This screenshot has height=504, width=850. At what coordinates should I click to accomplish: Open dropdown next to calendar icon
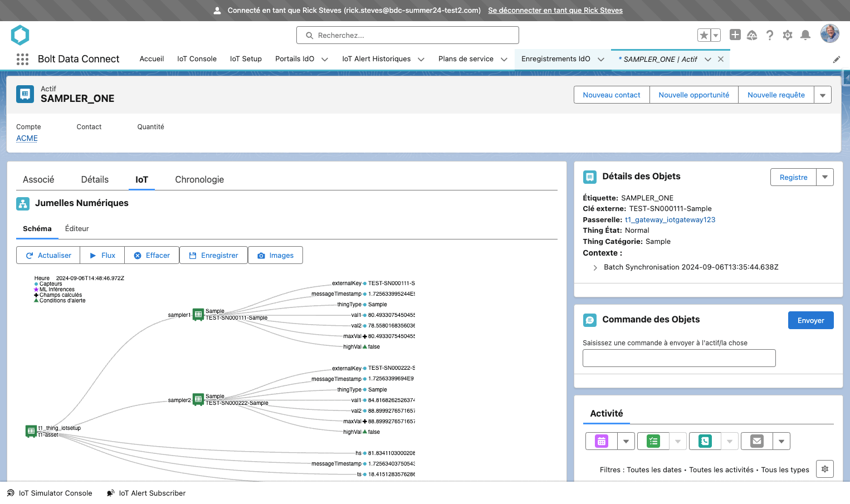[x=626, y=441]
